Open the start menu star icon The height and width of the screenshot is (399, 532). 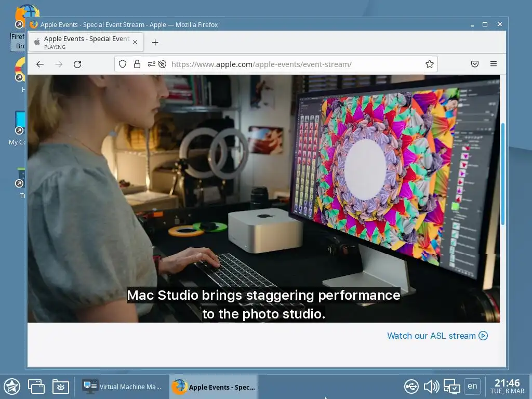12,387
